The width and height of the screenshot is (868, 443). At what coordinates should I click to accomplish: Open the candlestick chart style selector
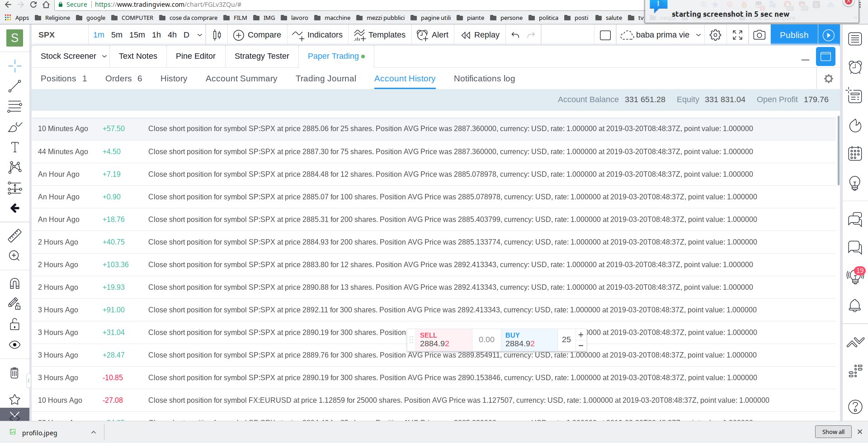pyautogui.click(x=217, y=35)
